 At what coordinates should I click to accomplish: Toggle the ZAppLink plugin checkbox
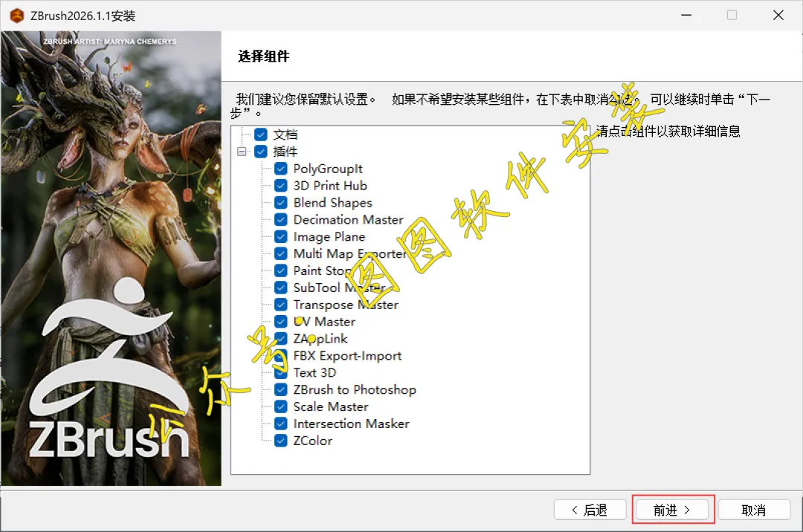point(280,338)
